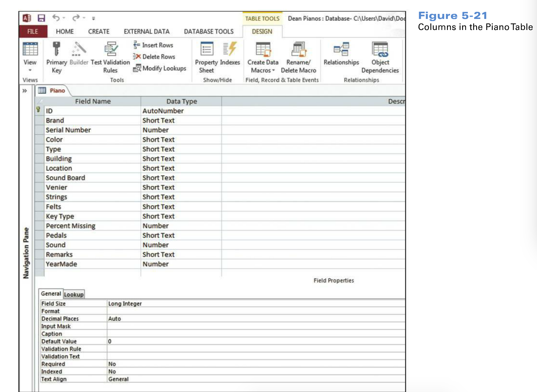Open Create Data Macros menu
The width and height of the screenshot is (537, 392).
pos(263,57)
